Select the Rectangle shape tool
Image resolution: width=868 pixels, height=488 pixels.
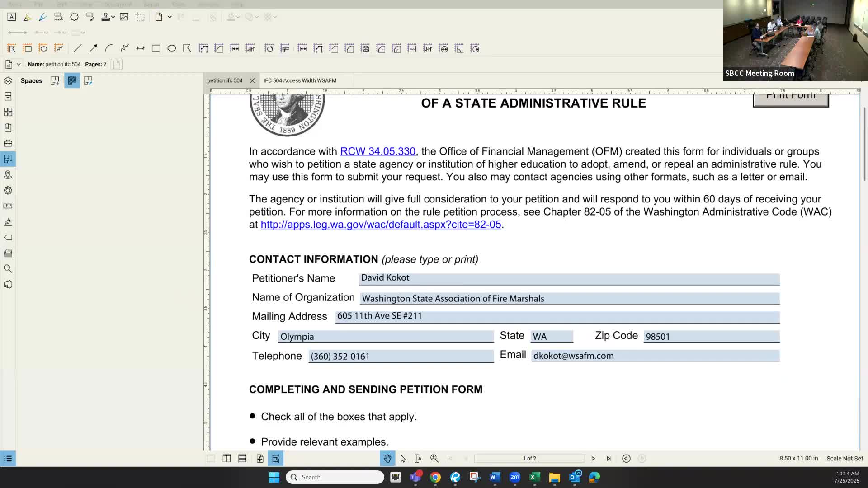click(156, 48)
